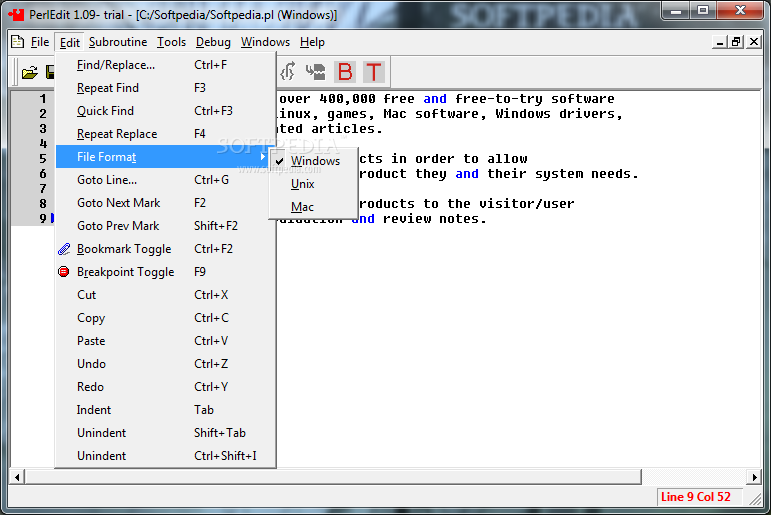Choose Undo from Edit menu
Image resolution: width=771 pixels, height=515 pixels.
(x=165, y=364)
